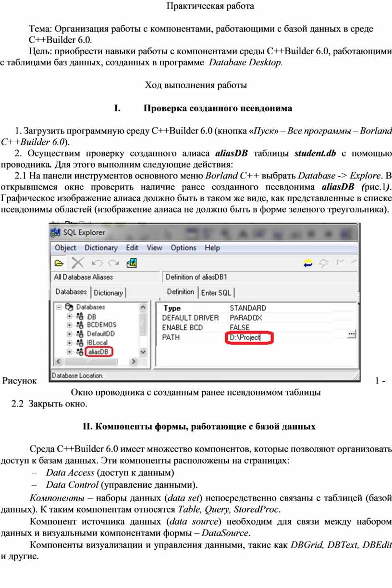Click the SQL Explorer title bar app icon
The height and width of the screenshot is (588, 392).
(56, 233)
